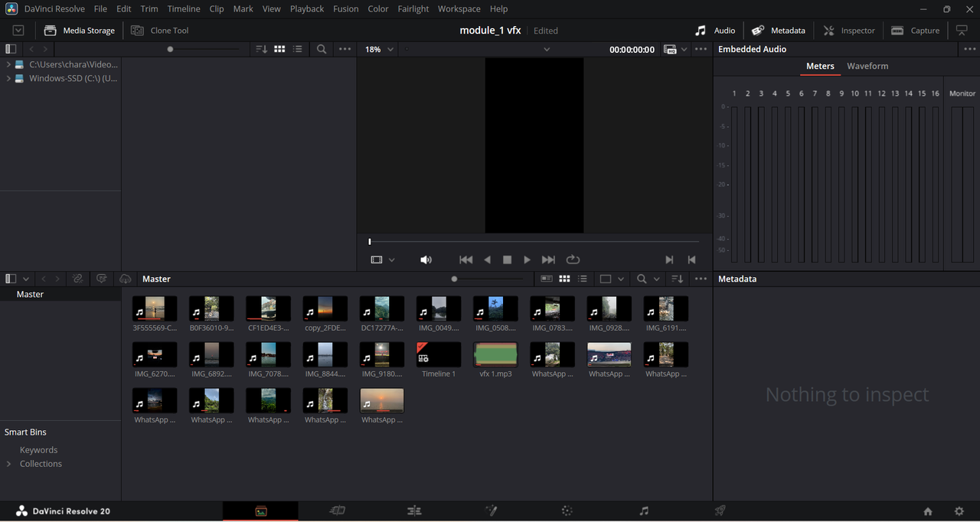
Task: Toggle media pool bin list panel icon
Action: click(11, 279)
